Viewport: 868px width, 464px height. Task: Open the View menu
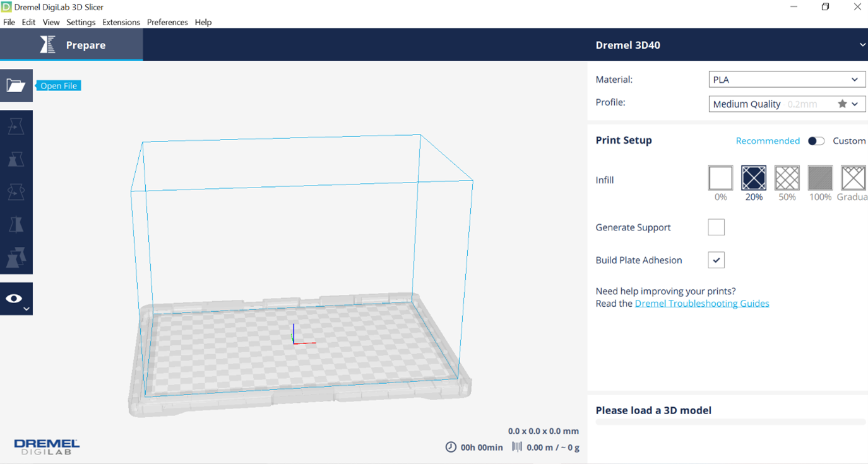(x=51, y=22)
